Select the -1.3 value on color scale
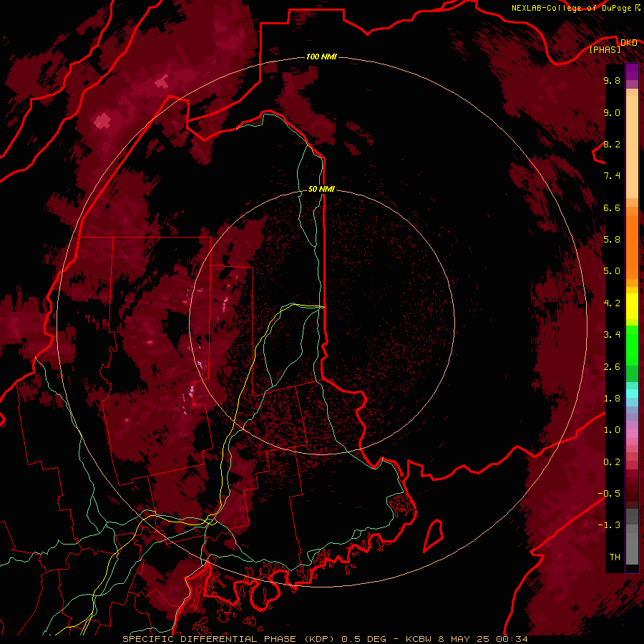644x644 pixels. [x=609, y=525]
